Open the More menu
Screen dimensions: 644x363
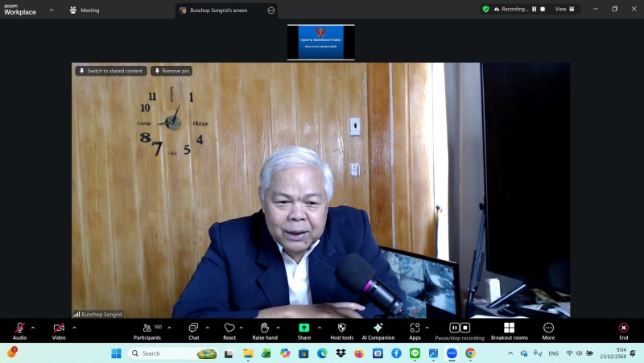click(548, 328)
